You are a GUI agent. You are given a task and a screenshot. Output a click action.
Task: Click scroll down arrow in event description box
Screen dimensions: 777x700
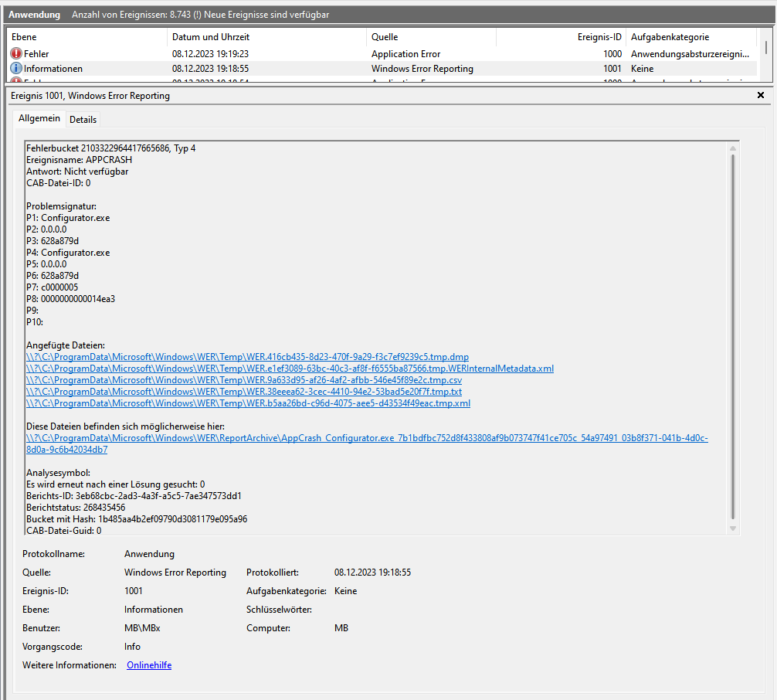[x=733, y=528]
